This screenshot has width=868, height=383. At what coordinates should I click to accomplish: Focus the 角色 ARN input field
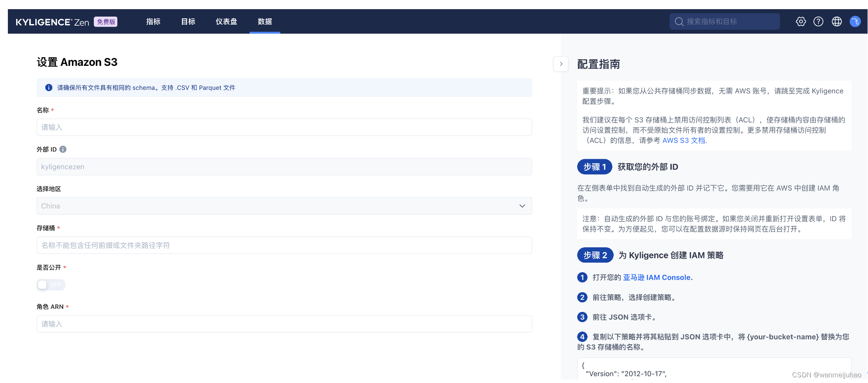(284, 324)
